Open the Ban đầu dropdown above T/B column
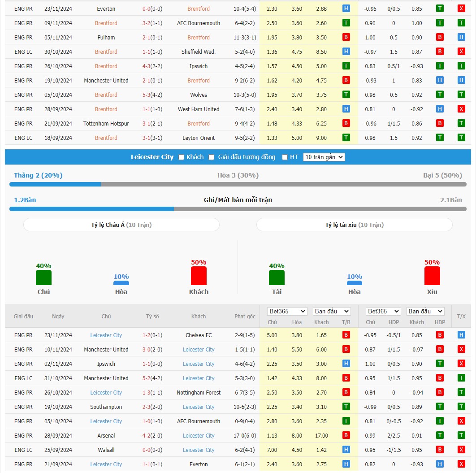This screenshot has height=473, width=476. point(332,311)
